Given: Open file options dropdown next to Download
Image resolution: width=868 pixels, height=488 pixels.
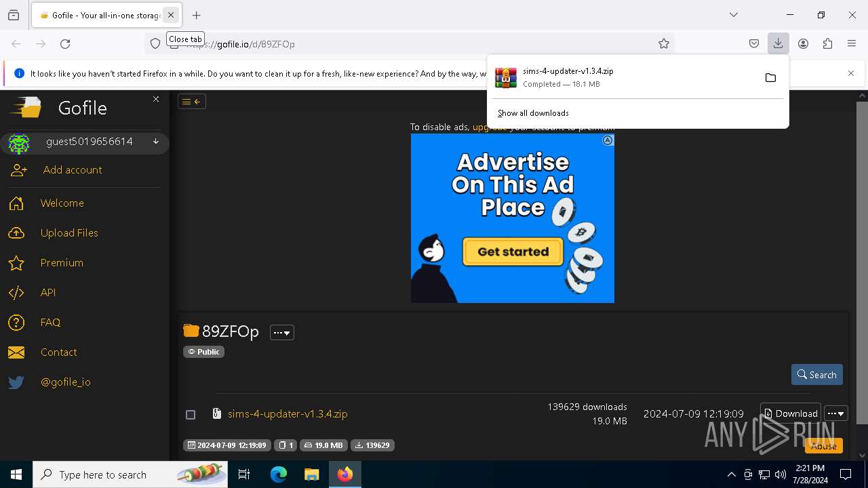Looking at the screenshot, I should click(x=836, y=413).
